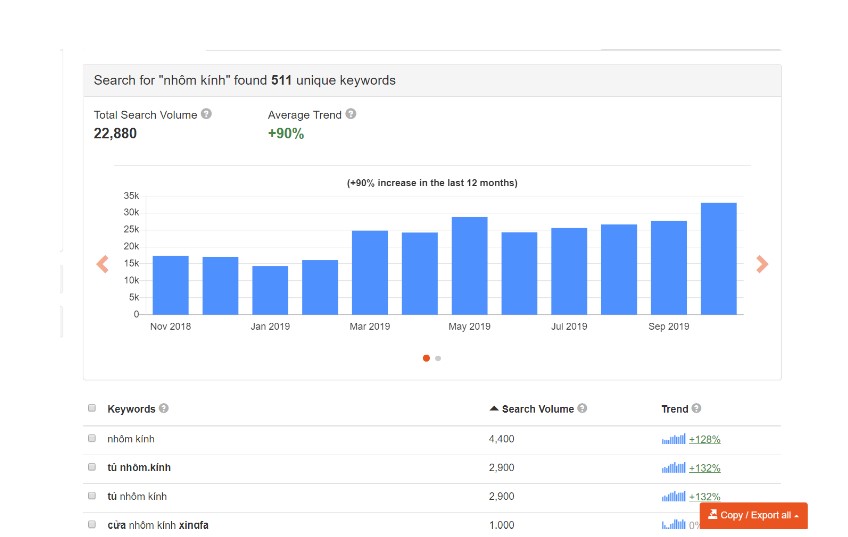This screenshot has width=848, height=537.
Task: Tick the select-all keywords checkbox
Action: pyautogui.click(x=92, y=408)
